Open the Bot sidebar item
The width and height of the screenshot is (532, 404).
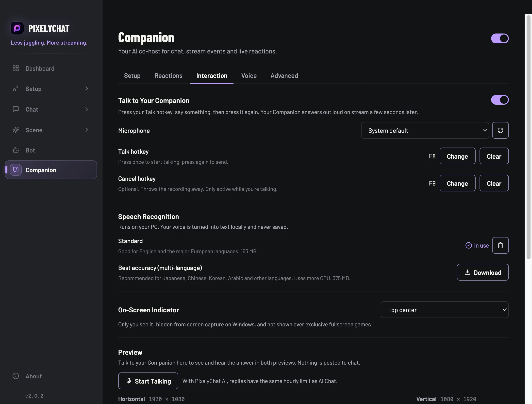coord(51,150)
